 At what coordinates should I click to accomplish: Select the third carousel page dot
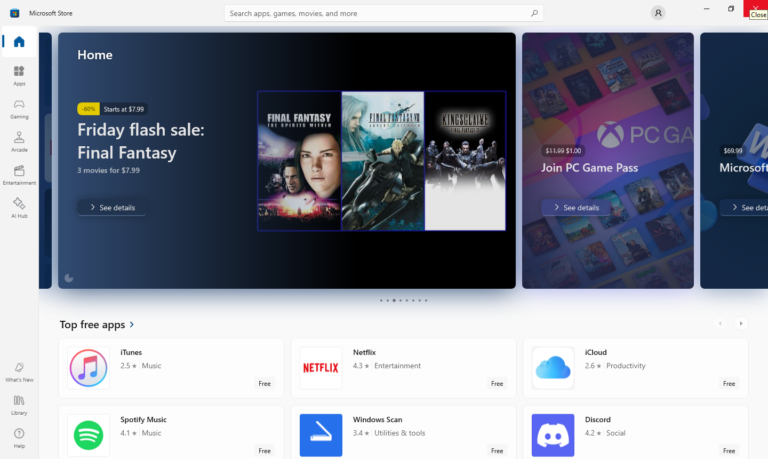pos(394,300)
